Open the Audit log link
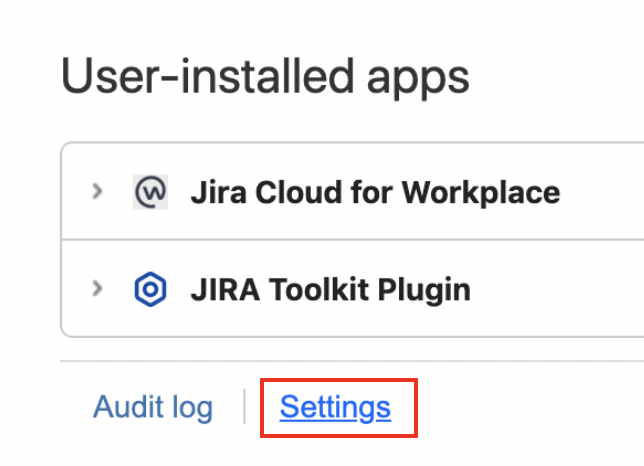644x466 pixels. click(x=153, y=407)
